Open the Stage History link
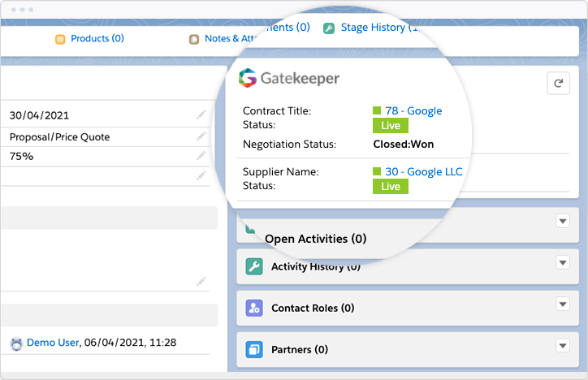588x380 pixels. [380, 28]
